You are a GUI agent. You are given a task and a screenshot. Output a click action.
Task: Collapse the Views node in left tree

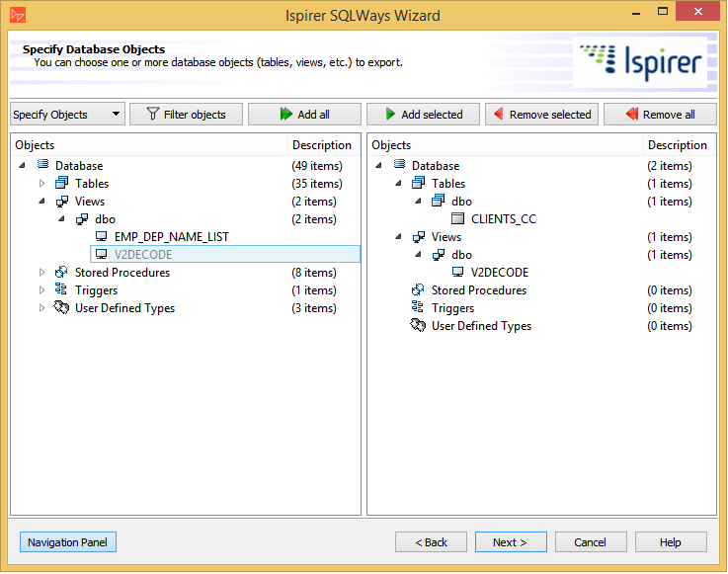click(42, 202)
